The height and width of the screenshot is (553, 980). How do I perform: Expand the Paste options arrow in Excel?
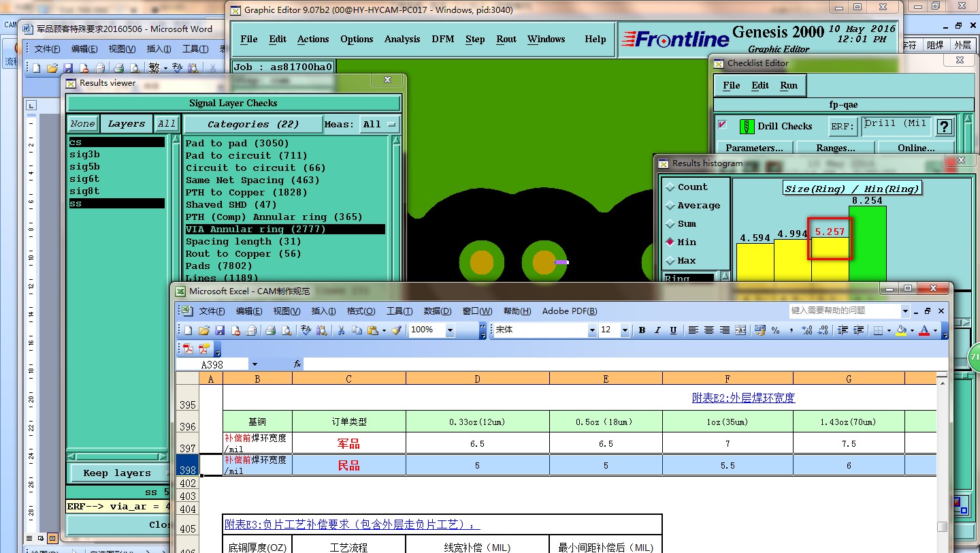[384, 330]
